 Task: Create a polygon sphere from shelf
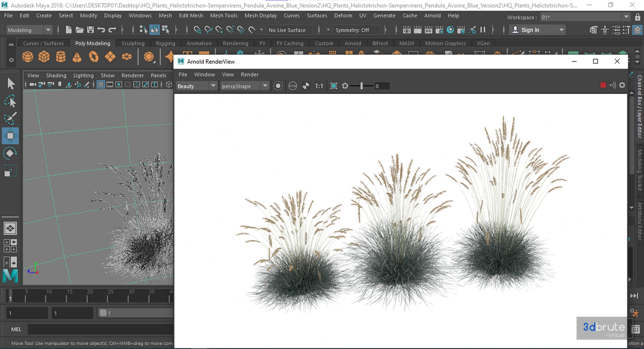click(x=28, y=57)
